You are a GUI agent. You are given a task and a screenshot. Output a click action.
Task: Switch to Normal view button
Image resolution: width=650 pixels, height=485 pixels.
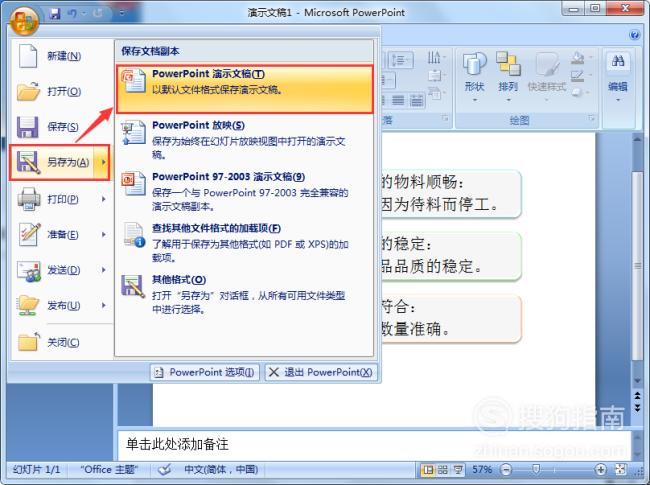[428, 470]
